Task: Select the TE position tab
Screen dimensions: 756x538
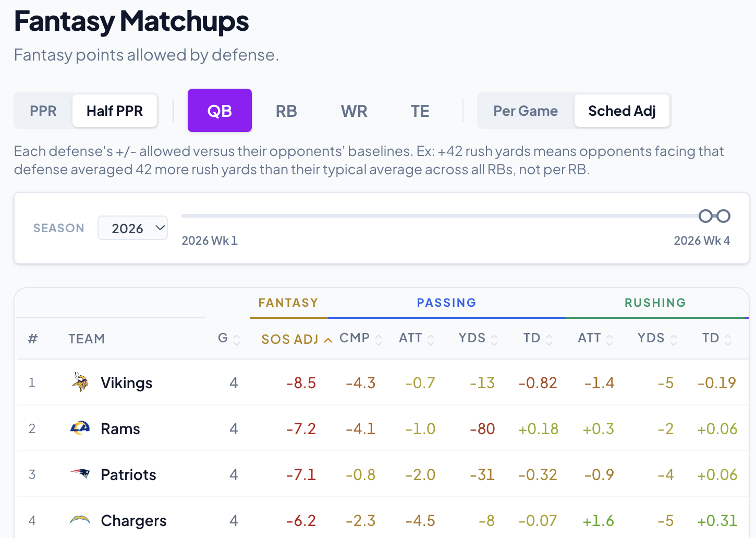Action: [420, 111]
